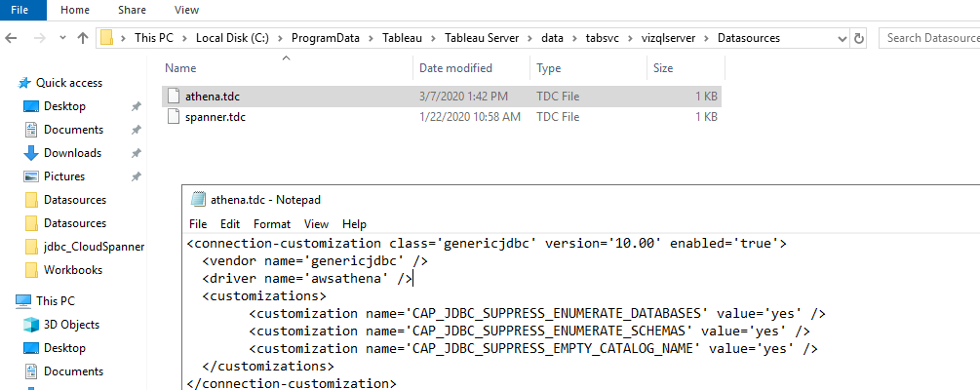
Task: Navigate to Local Disk (C:) breadcrumb
Action: (232, 38)
